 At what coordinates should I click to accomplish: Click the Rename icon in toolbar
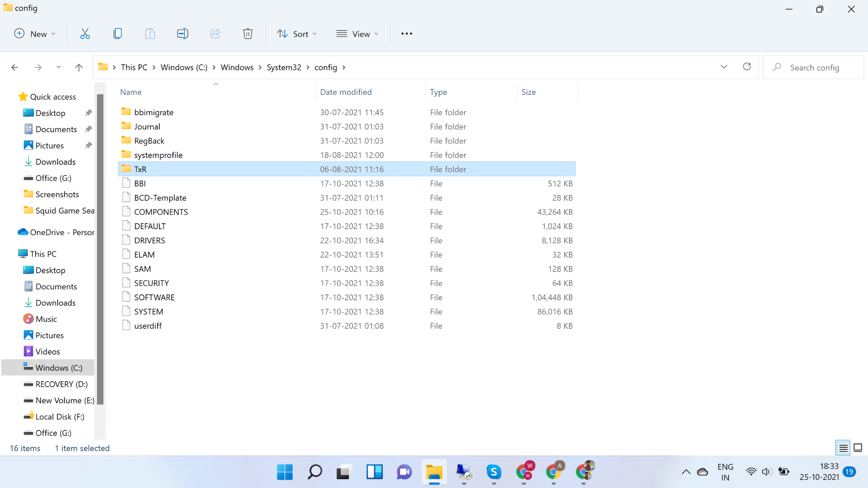pyautogui.click(x=183, y=34)
